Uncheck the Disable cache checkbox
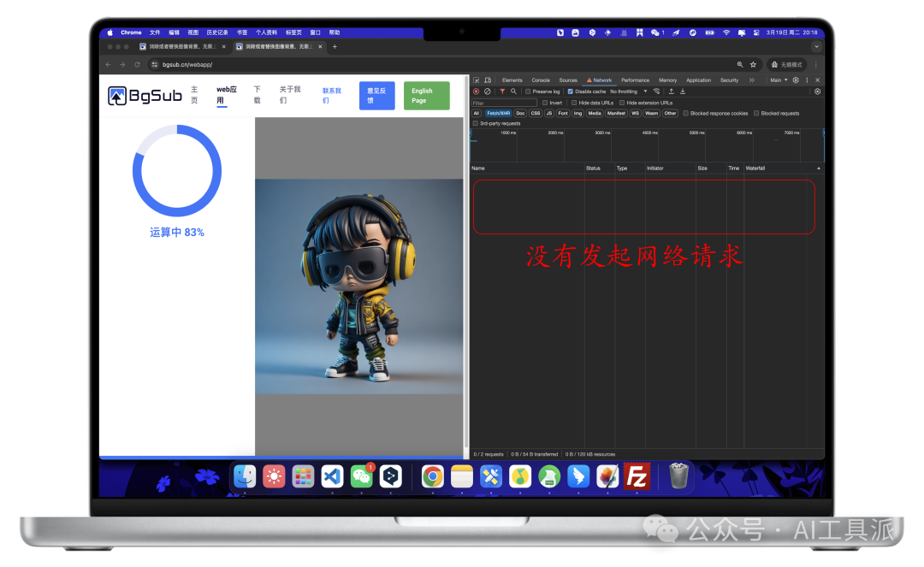Viewport: 924px width, 567px height. (x=571, y=92)
